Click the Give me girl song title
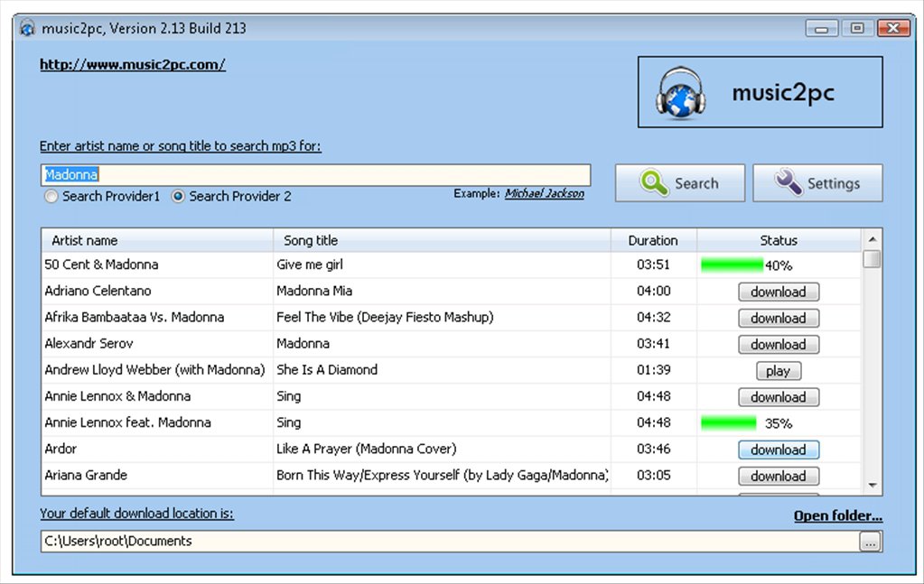This screenshot has width=924, height=584. 310,264
